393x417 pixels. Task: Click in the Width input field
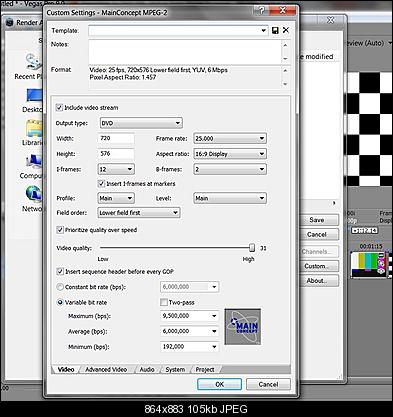pos(116,138)
